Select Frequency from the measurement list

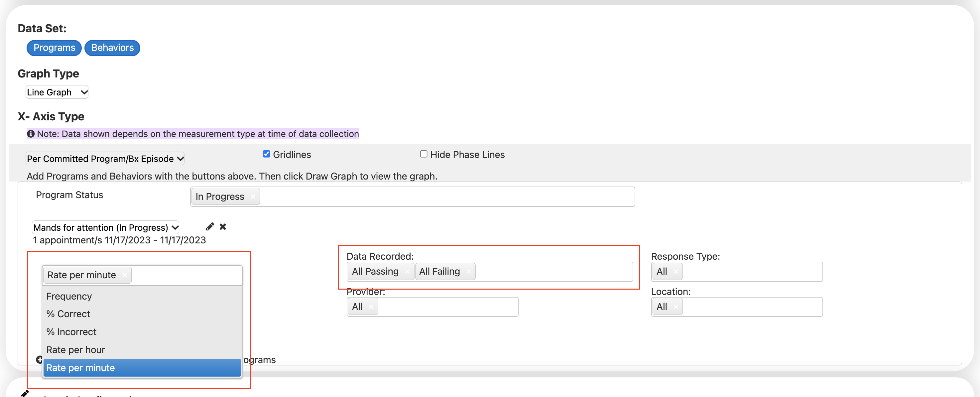69,296
